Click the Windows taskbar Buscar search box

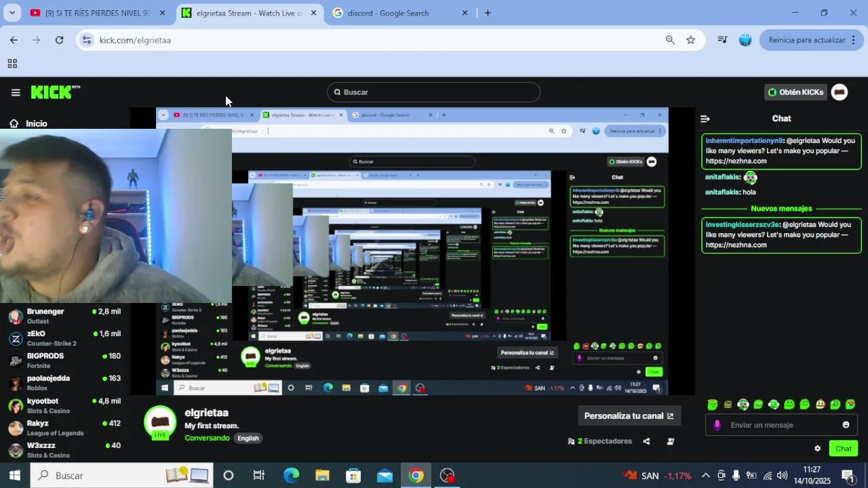tap(122, 476)
